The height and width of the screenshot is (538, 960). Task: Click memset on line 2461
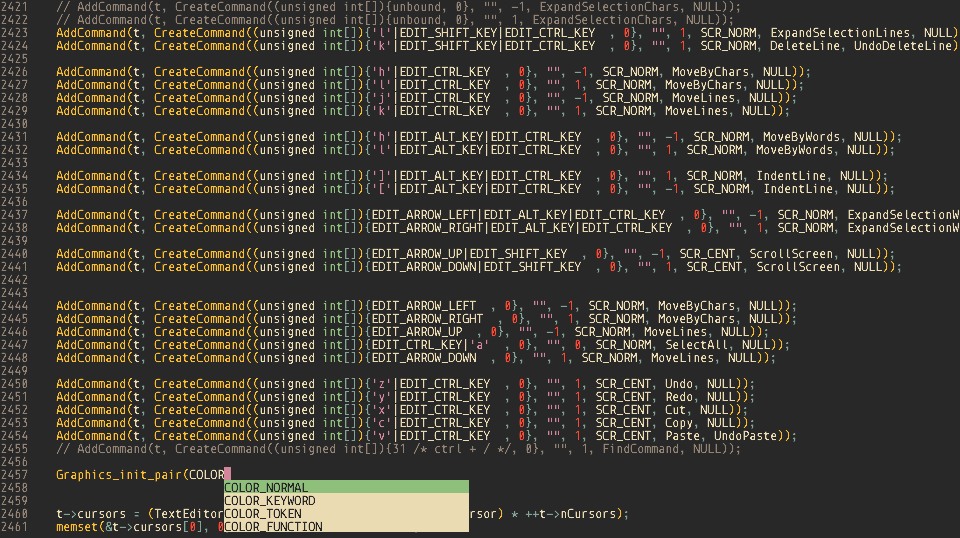pyautogui.click(x=77, y=527)
